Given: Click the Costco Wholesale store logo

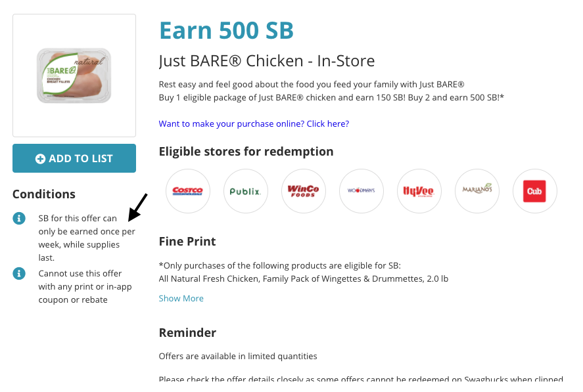Looking at the screenshot, I should [188, 191].
